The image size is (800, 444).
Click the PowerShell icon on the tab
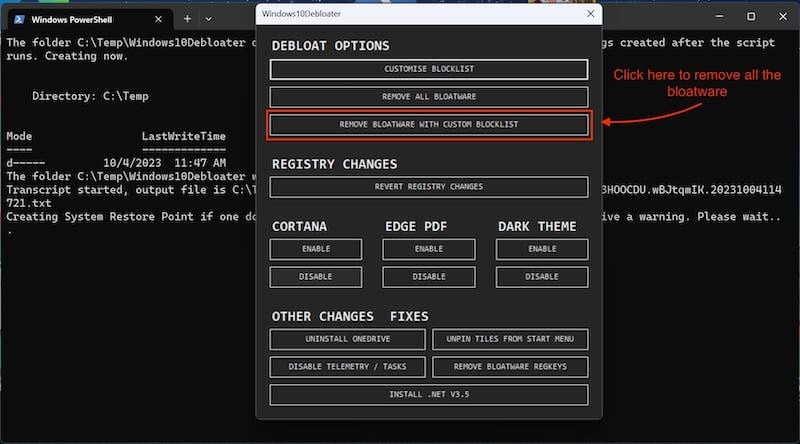(x=19, y=19)
